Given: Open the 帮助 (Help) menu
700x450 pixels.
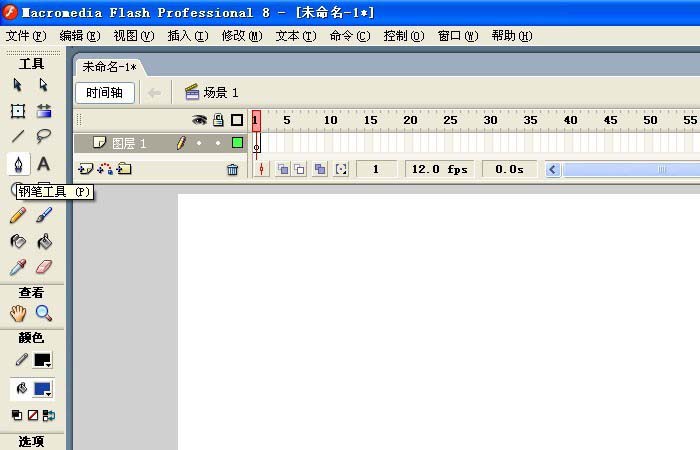Looking at the screenshot, I should pyautogui.click(x=512, y=36).
